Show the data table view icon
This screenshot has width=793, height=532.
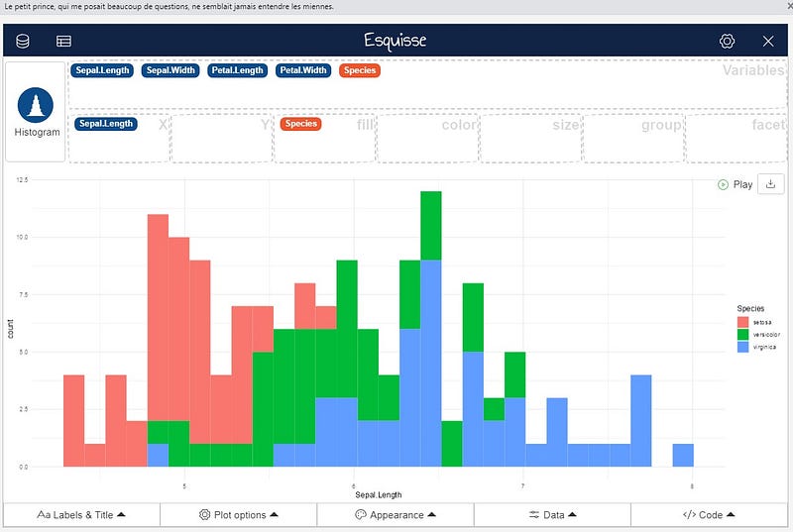click(x=63, y=41)
